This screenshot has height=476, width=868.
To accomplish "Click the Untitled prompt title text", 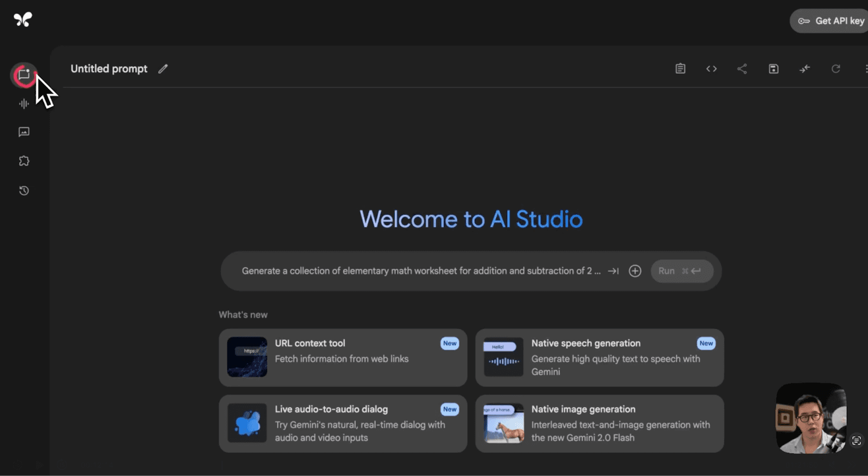I will [x=109, y=69].
